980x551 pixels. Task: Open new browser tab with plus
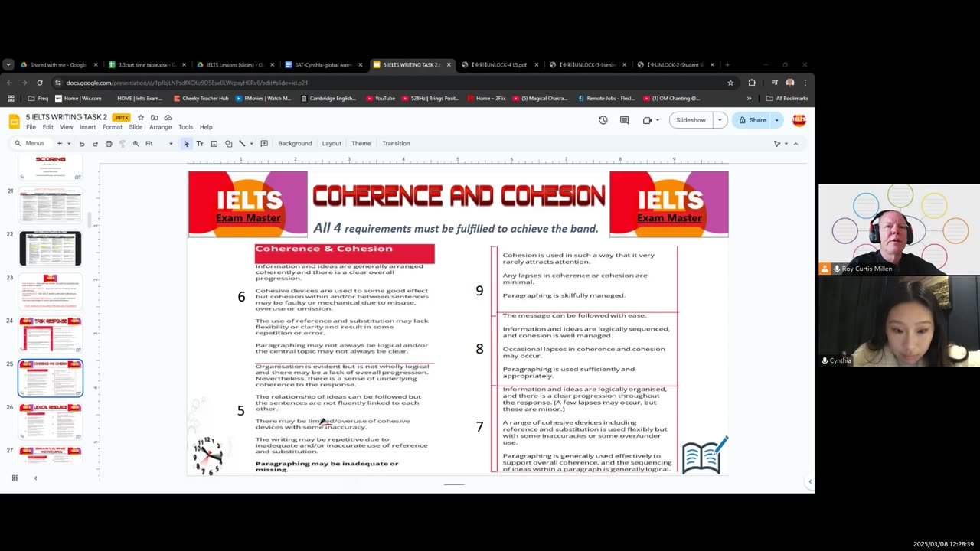(x=727, y=65)
